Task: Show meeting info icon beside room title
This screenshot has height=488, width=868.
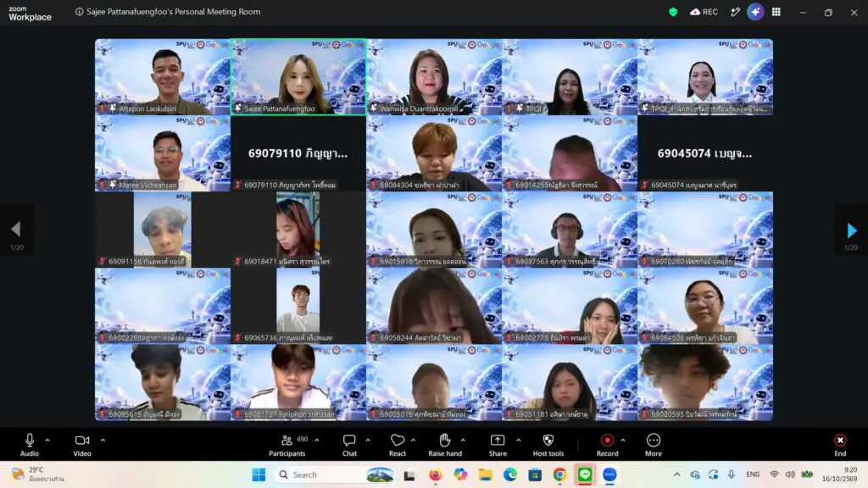Action: pyautogui.click(x=79, y=12)
